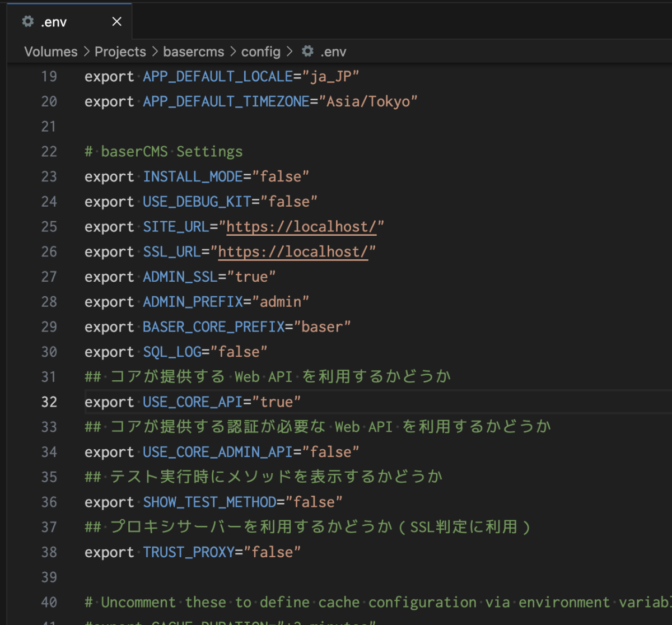Viewport: 672px width, 625px height.
Task: Click the "Asia/Tokyo" timezone value
Action: pyautogui.click(x=368, y=102)
